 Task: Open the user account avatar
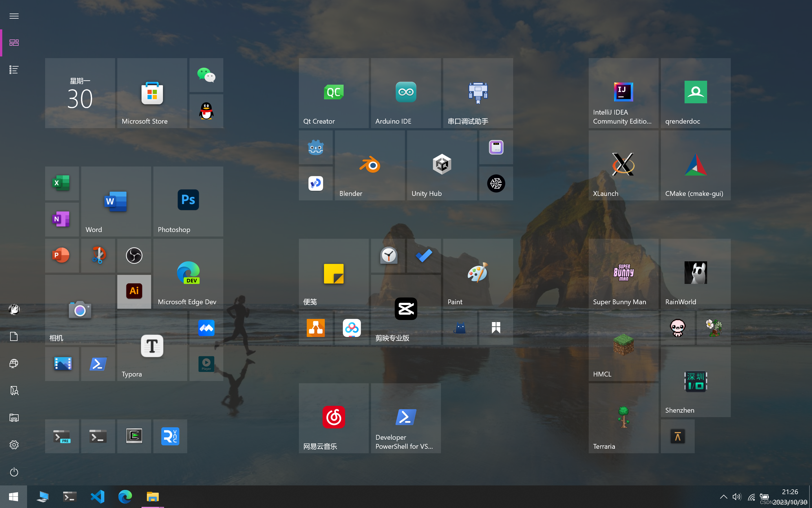(x=14, y=309)
